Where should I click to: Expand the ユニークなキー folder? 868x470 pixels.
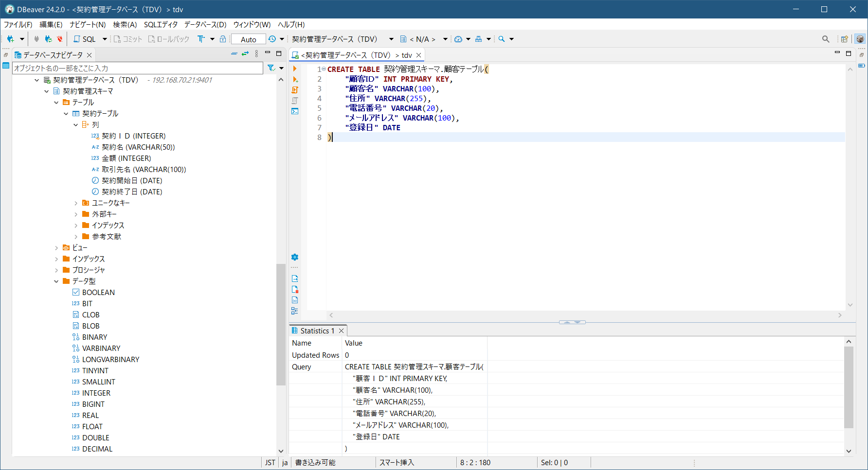(76, 203)
